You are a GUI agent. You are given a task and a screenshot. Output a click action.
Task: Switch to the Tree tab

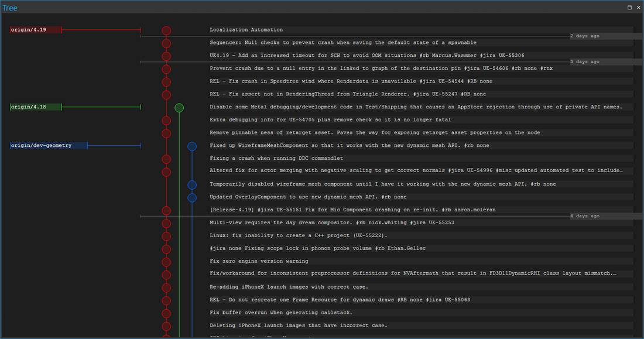coord(10,8)
